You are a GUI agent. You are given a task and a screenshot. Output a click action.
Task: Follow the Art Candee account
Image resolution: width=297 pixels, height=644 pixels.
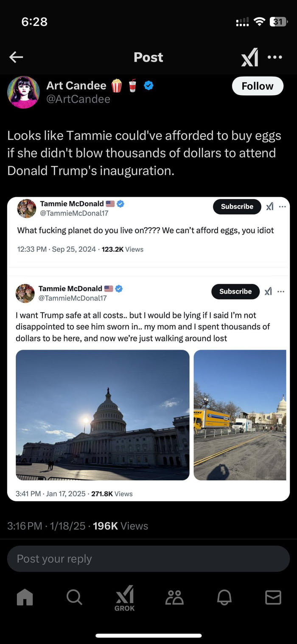pyautogui.click(x=258, y=86)
